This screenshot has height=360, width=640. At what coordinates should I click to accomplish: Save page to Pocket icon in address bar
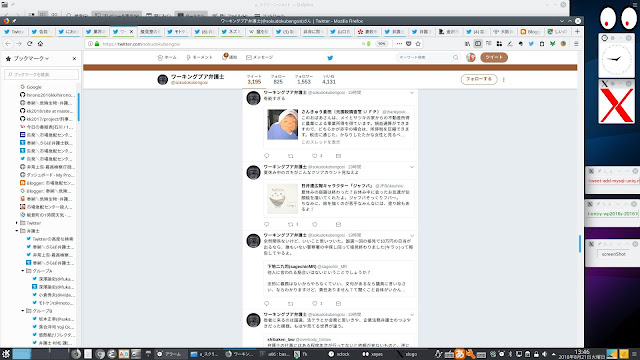408,44
